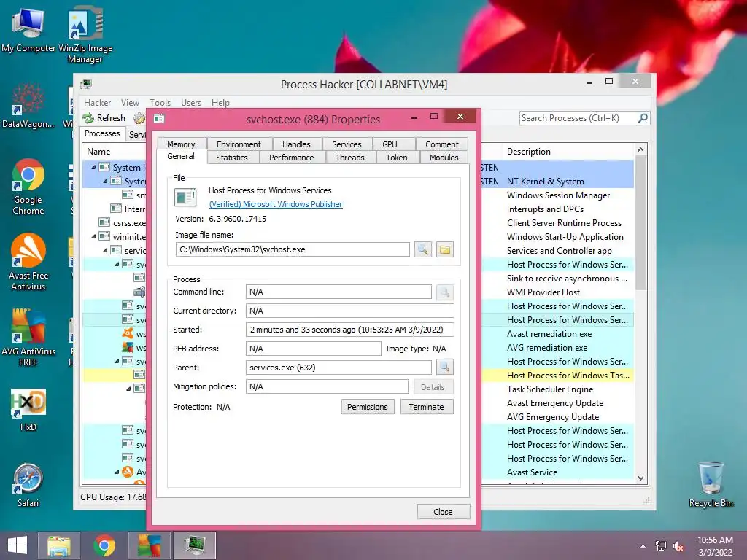Click the network tray icon
747x560 pixels.
pos(661,546)
